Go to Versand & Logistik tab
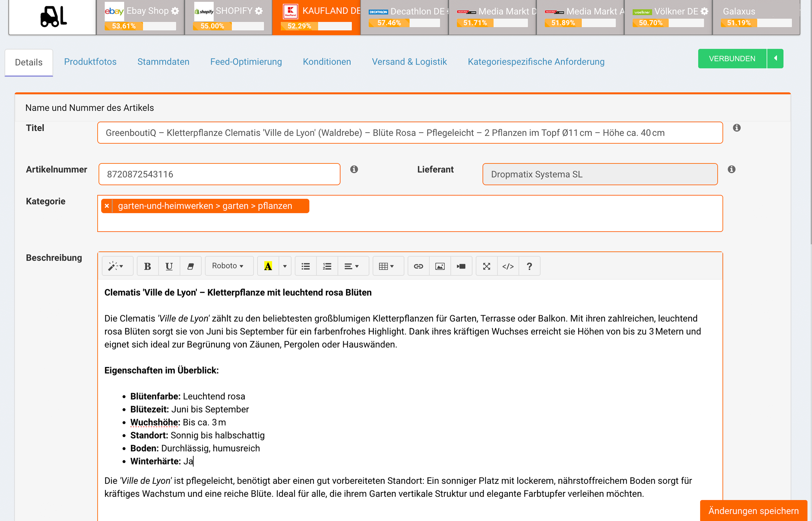The height and width of the screenshot is (521, 812). (x=409, y=62)
